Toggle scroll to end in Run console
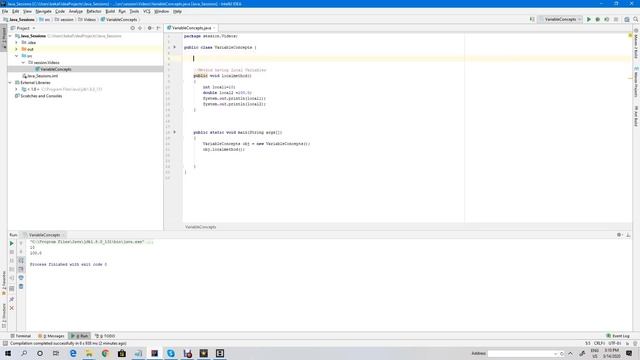This screenshot has width=640, height=360. [x=21, y=269]
